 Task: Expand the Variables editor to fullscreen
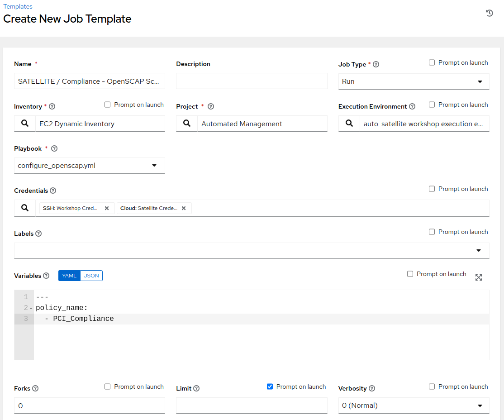click(479, 277)
